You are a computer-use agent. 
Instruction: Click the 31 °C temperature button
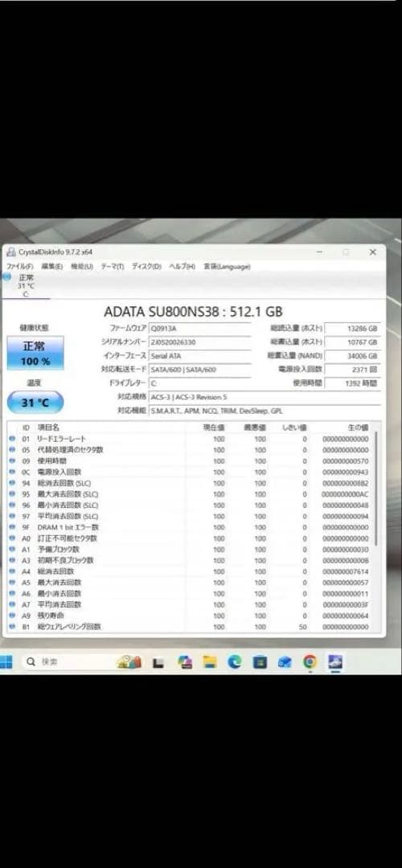pyautogui.click(x=35, y=403)
